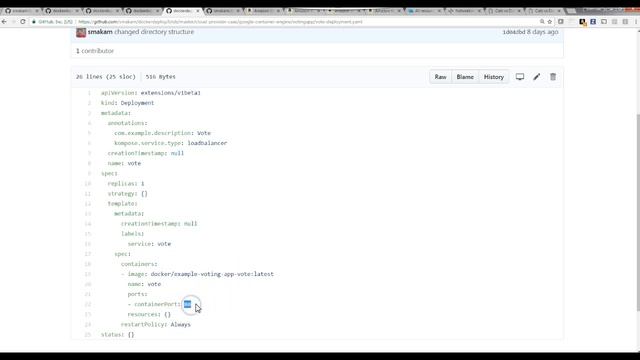This screenshot has width=640, height=360.
Task: Delete this file with the trash icon
Action: click(553, 77)
